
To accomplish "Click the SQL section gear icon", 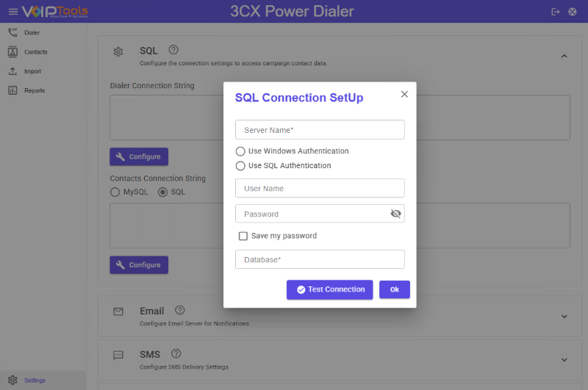I will (118, 51).
